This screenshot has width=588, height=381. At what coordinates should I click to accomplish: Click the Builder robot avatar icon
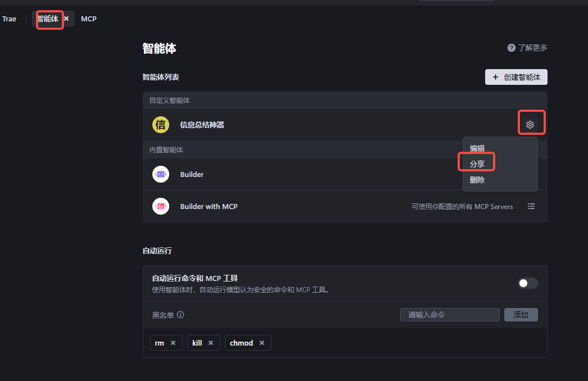pyautogui.click(x=161, y=174)
